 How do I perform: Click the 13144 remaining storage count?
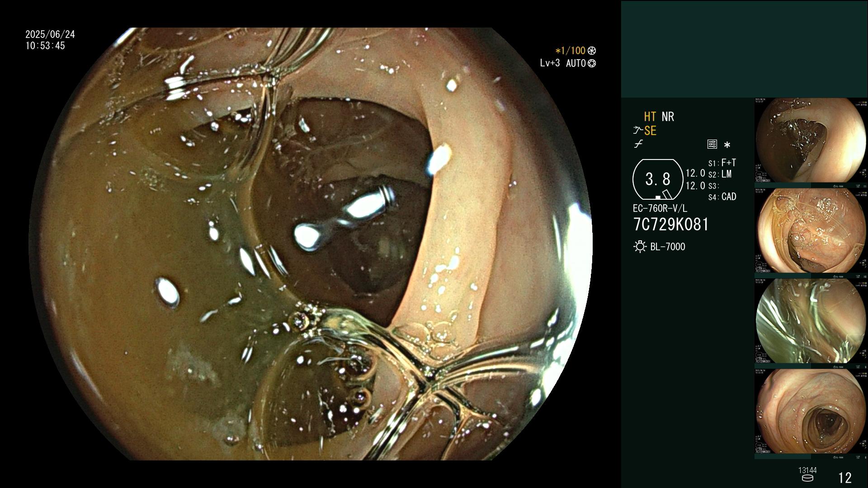(807, 470)
